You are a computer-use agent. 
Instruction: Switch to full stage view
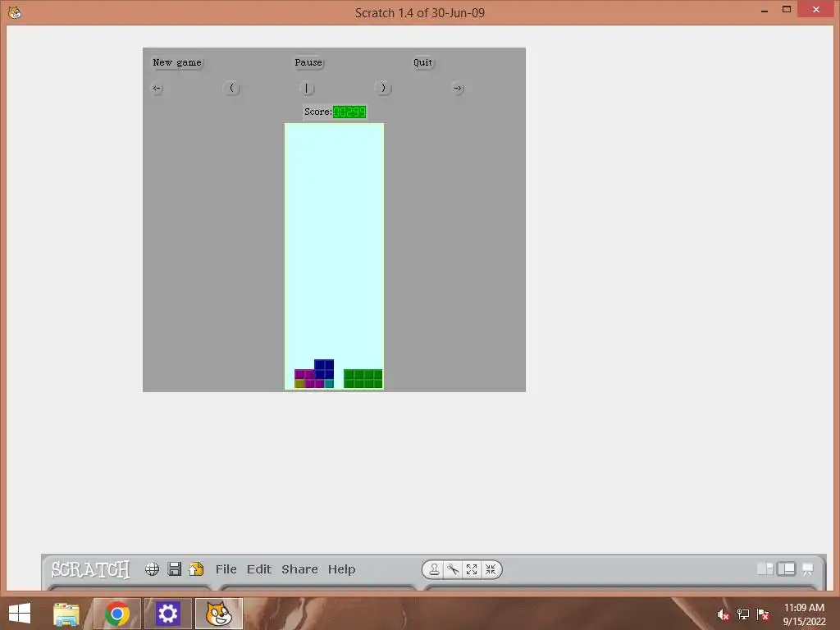click(786, 569)
